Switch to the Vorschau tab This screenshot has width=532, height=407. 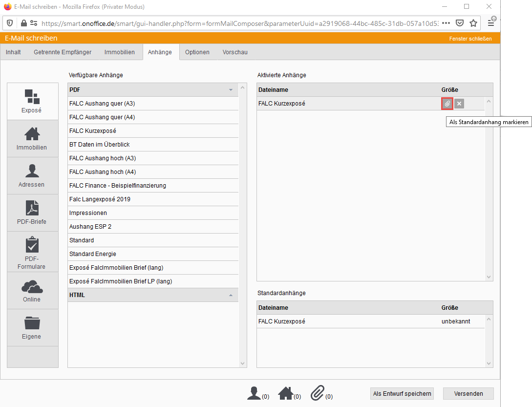pos(235,52)
